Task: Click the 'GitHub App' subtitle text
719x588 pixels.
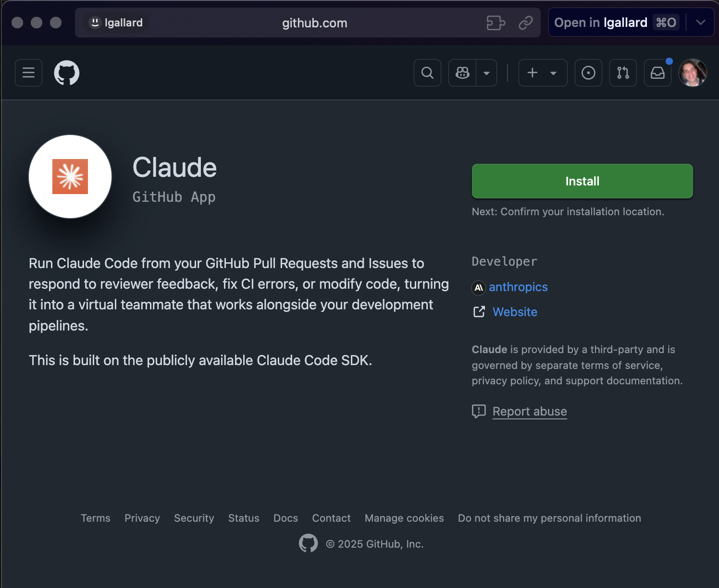Action: coord(174,197)
